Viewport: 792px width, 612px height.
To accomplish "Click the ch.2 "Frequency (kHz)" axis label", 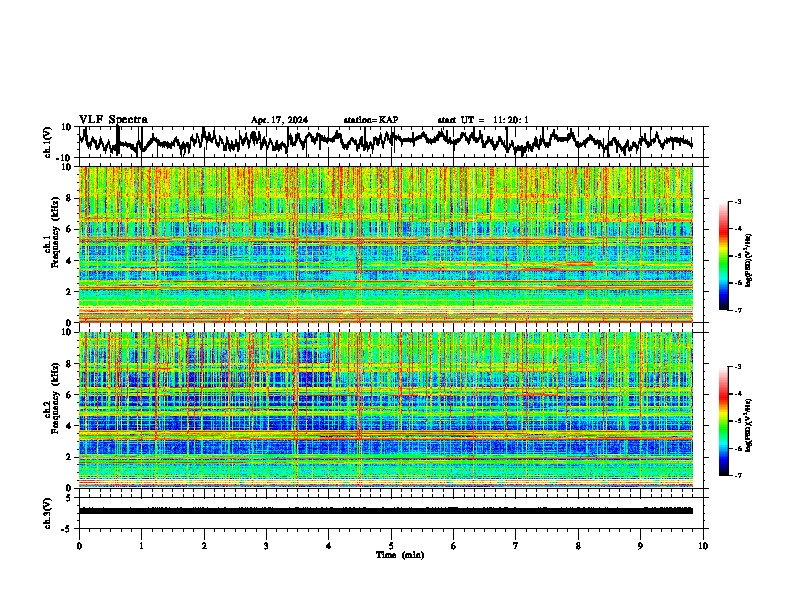I will click(x=55, y=398).
